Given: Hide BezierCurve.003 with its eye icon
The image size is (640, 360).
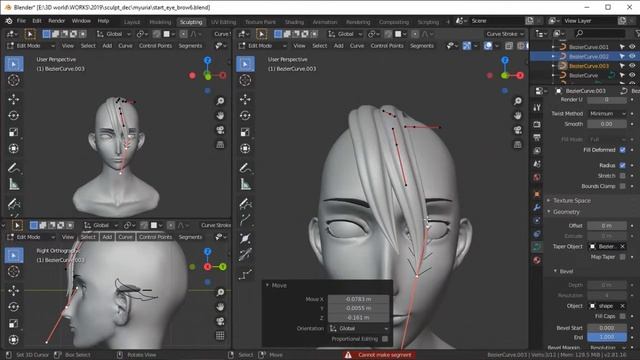Looking at the screenshot, I should click(632, 65).
